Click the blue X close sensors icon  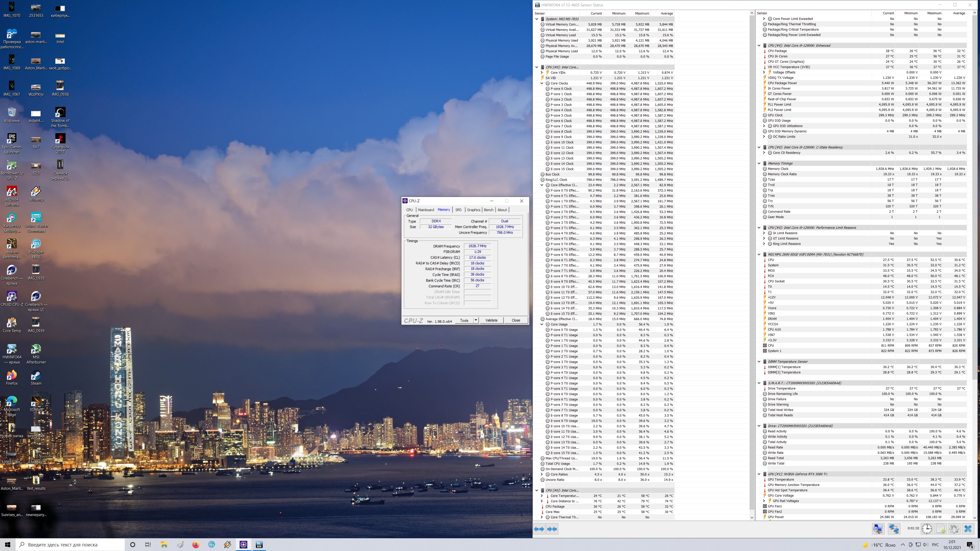click(x=968, y=529)
